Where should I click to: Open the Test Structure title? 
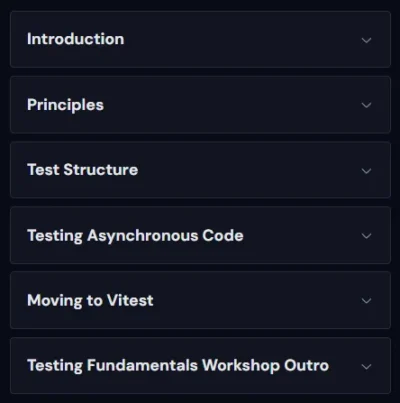pyautogui.click(x=82, y=170)
